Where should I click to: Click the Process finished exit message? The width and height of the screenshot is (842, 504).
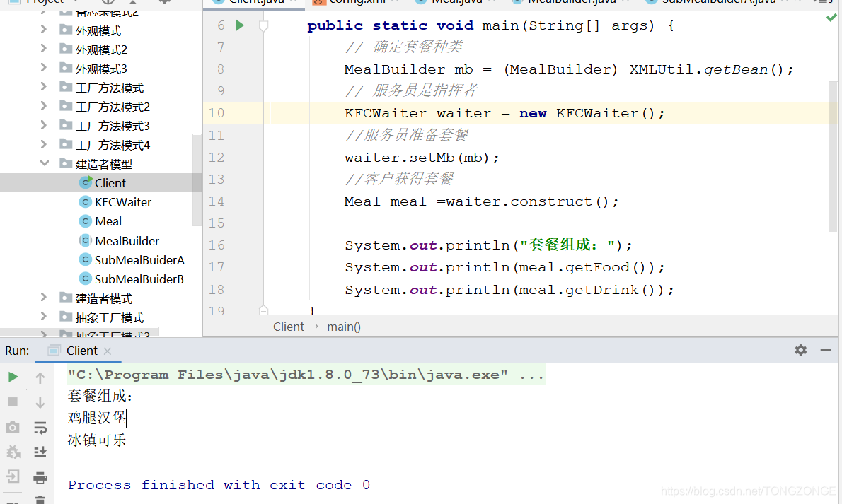[219, 485]
